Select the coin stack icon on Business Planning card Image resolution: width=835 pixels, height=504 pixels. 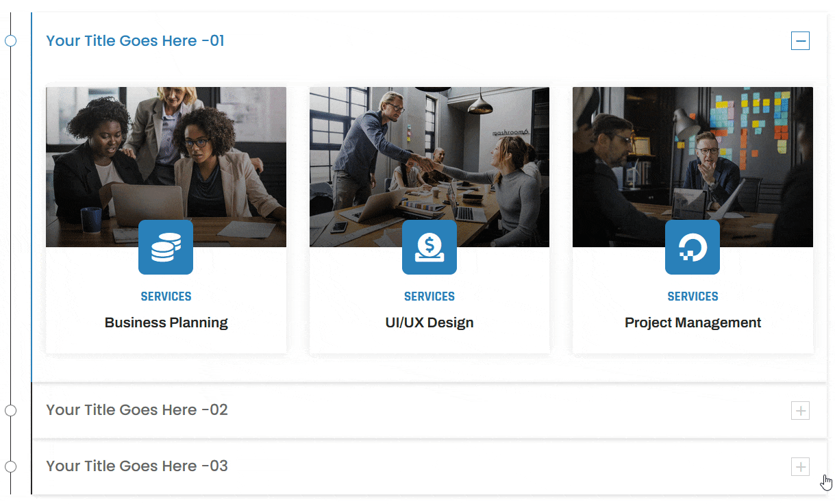(166, 247)
